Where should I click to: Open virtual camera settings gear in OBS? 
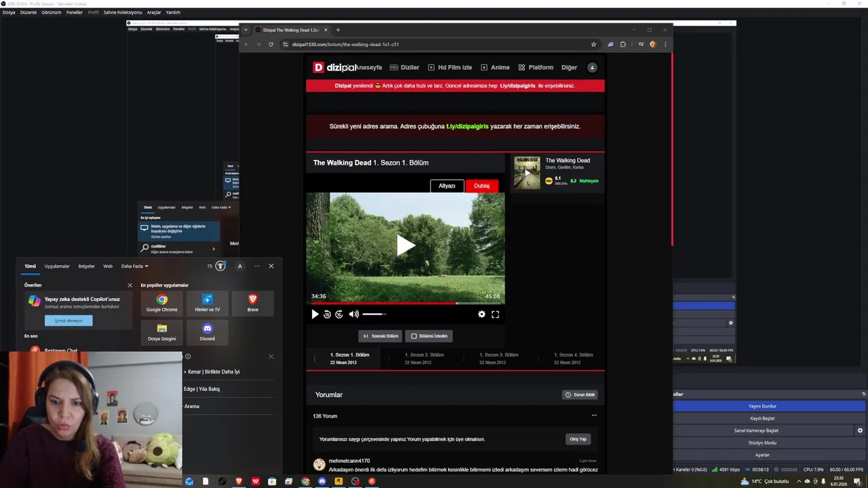[860, 430]
